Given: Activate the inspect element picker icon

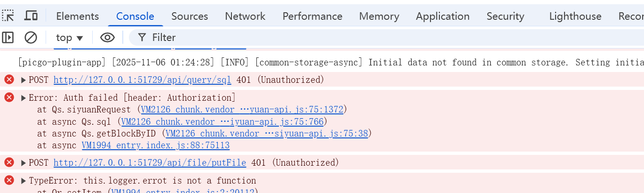Looking at the screenshot, I should 8,16.
